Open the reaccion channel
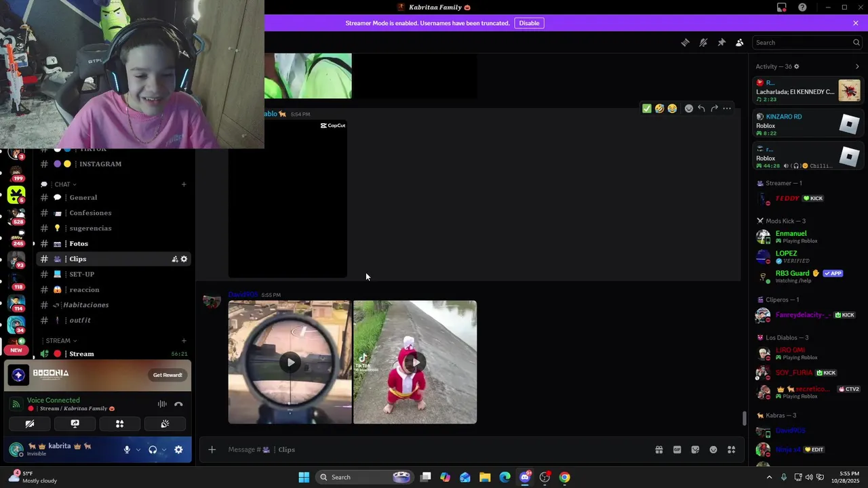 tap(114, 289)
